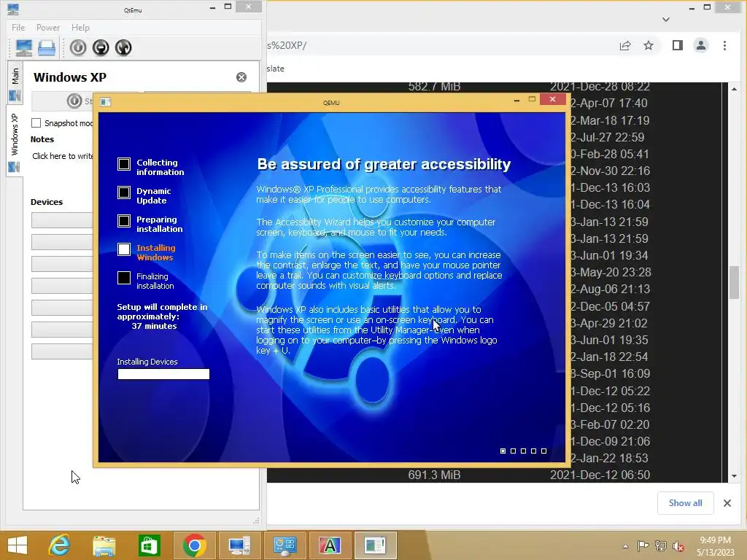Click the Dynamic Update step box
This screenshot has height=560, width=747.
[x=124, y=192]
